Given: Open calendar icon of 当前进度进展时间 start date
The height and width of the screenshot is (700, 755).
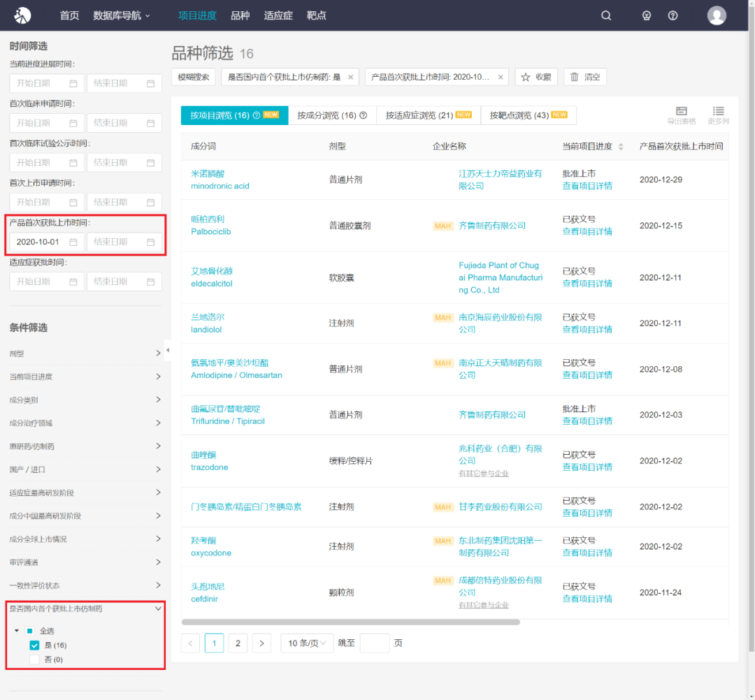Looking at the screenshot, I should 73,83.
